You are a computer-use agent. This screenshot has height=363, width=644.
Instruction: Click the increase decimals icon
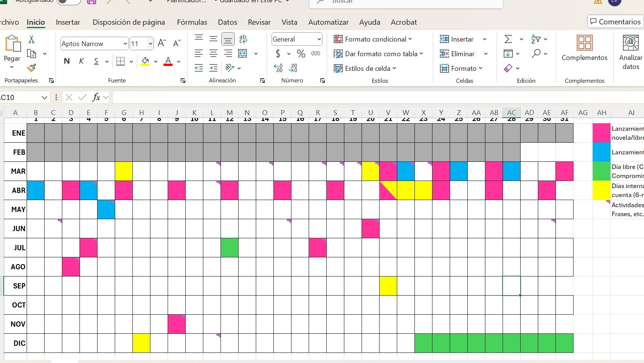click(278, 68)
